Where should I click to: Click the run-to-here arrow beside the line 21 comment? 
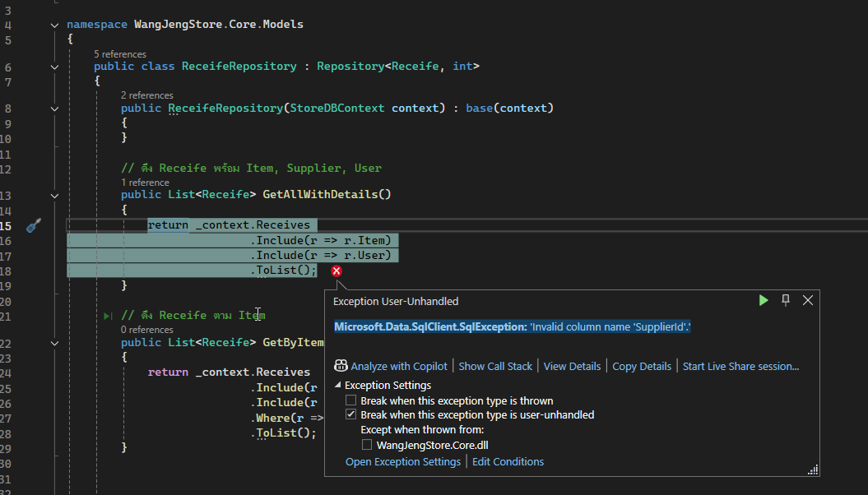pyautogui.click(x=108, y=316)
